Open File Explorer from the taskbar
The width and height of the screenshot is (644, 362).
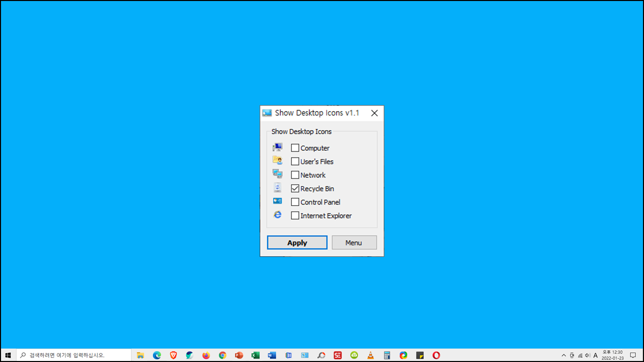pyautogui.click(x=140, y=355)
